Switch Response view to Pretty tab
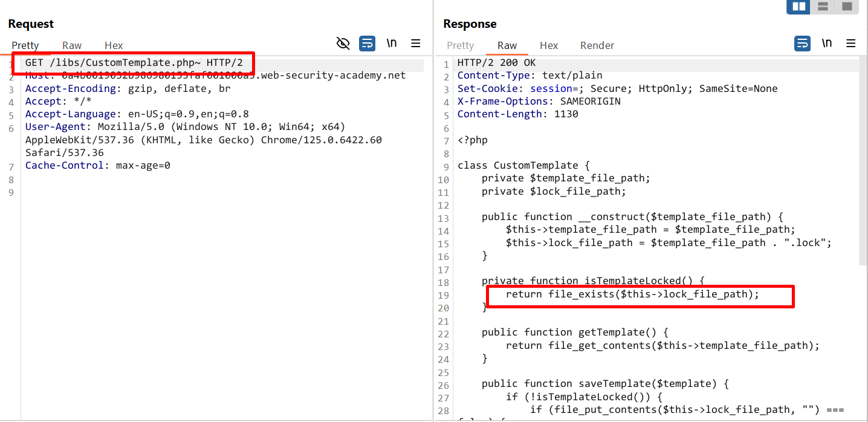868x422 pixels. pos(460,45)
